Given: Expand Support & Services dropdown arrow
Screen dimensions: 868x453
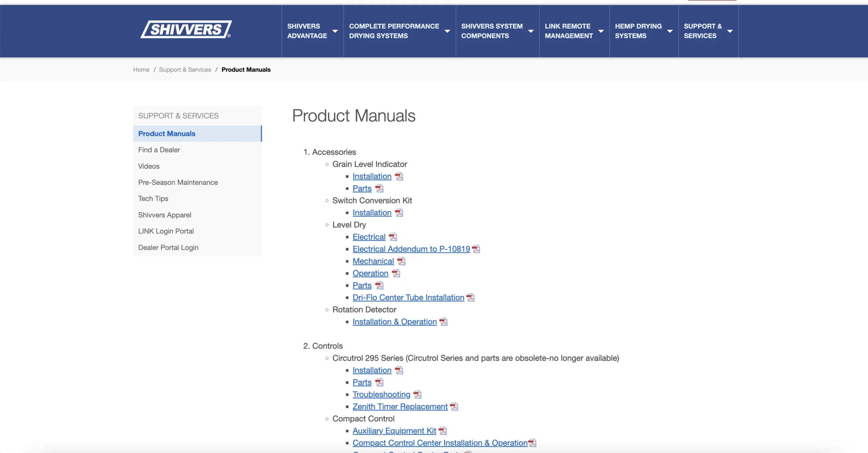Looking at the screenshot, I should pos(730,31).
